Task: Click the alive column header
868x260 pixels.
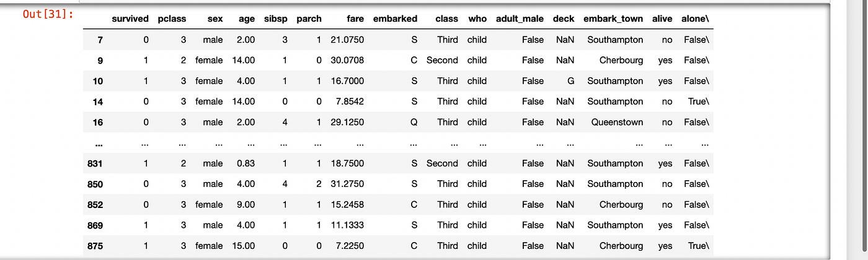Action: coord(662,19)
